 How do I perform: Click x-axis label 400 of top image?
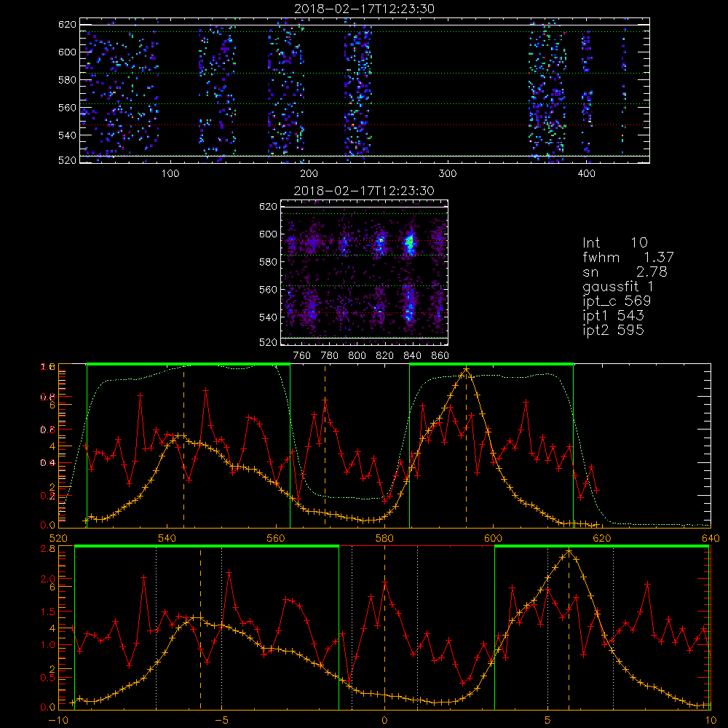[x=586, y=174]
